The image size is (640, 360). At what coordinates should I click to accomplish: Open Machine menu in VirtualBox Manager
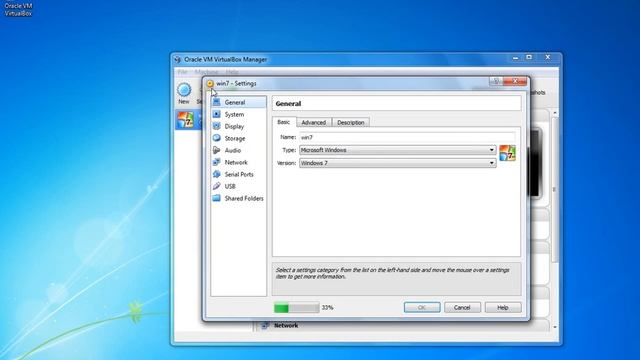206,72
